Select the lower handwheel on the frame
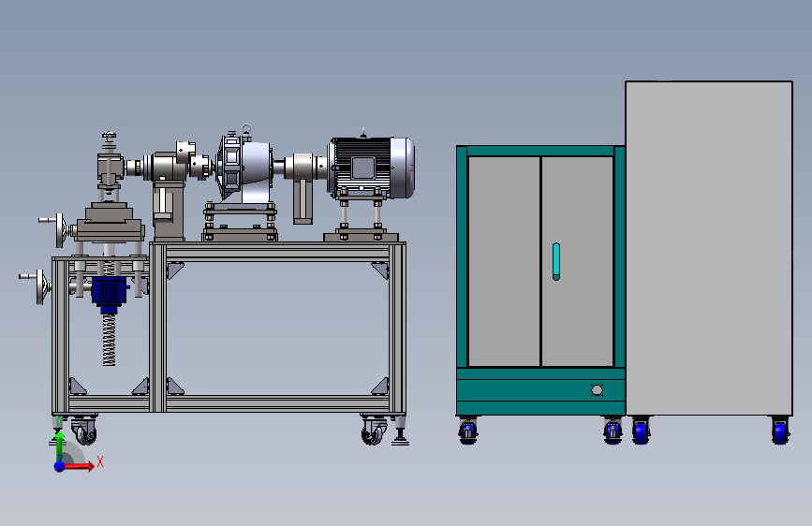 [41, 286]
